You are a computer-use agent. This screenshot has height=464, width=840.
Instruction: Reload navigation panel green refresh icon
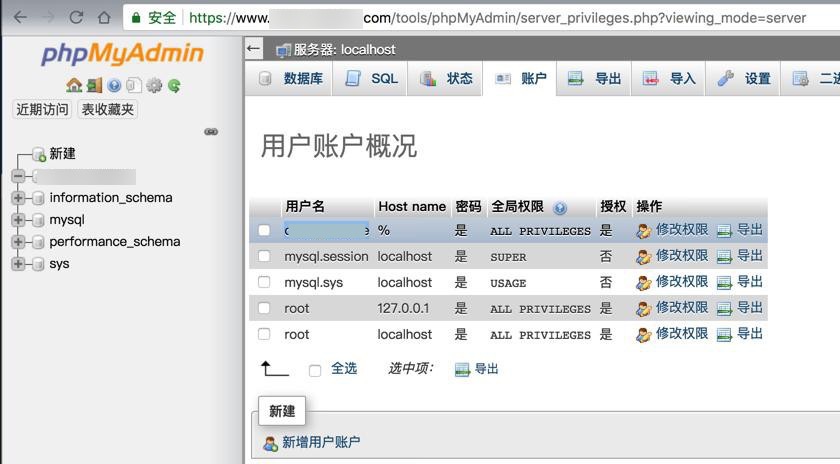click(x=174, y=85)
